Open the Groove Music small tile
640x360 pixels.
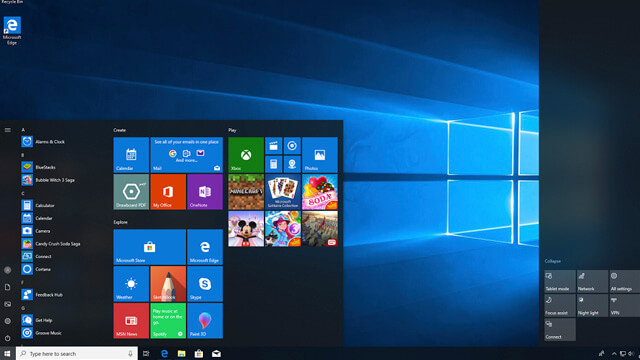(x=292, y=146)
